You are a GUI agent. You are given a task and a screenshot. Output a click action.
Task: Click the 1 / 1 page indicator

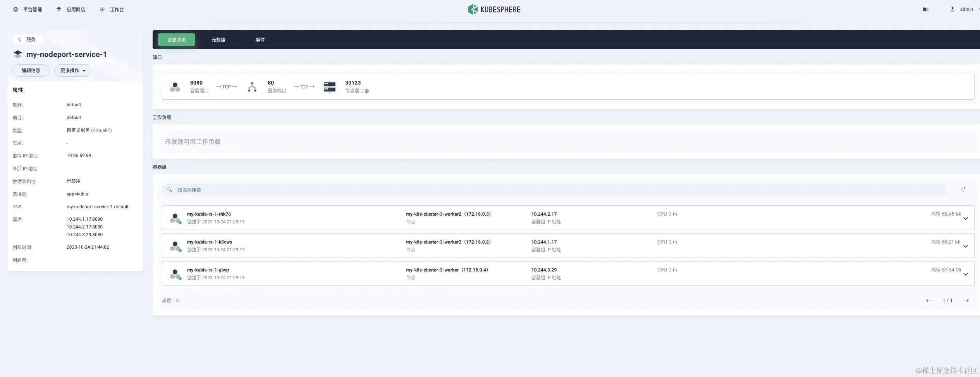947,301
